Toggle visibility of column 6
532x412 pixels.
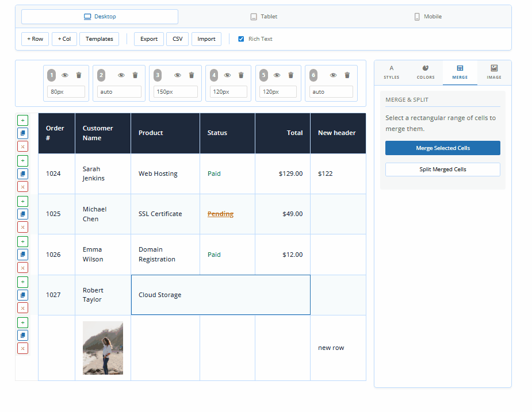(x=333, y=75)
